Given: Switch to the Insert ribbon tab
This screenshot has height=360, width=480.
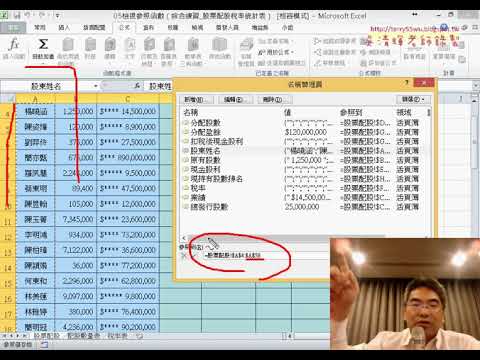Looking at the screenshot, I should (64, 27).
